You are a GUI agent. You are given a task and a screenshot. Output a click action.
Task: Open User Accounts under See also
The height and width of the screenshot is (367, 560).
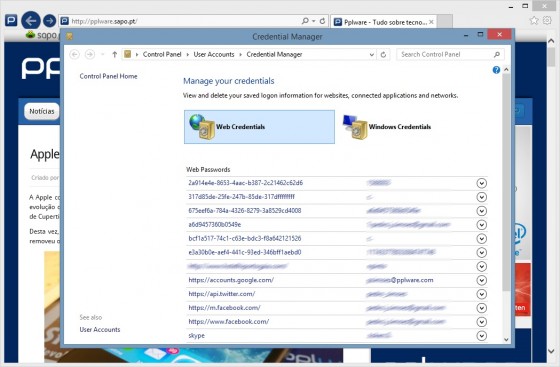[x=100, y=330]
